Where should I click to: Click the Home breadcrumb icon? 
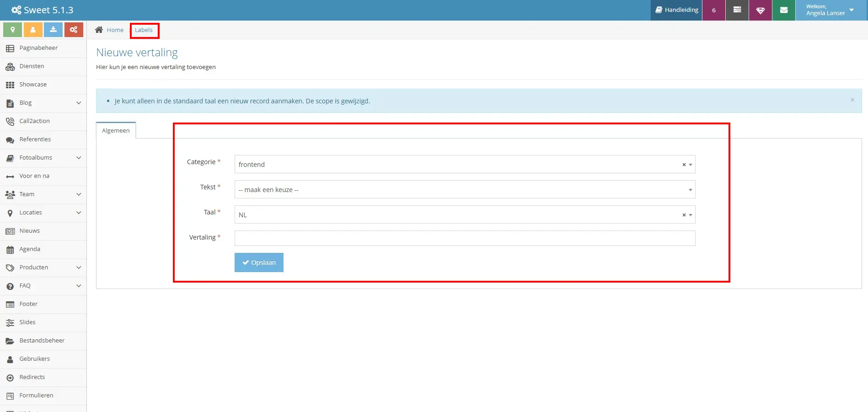(x=99, y=30)
